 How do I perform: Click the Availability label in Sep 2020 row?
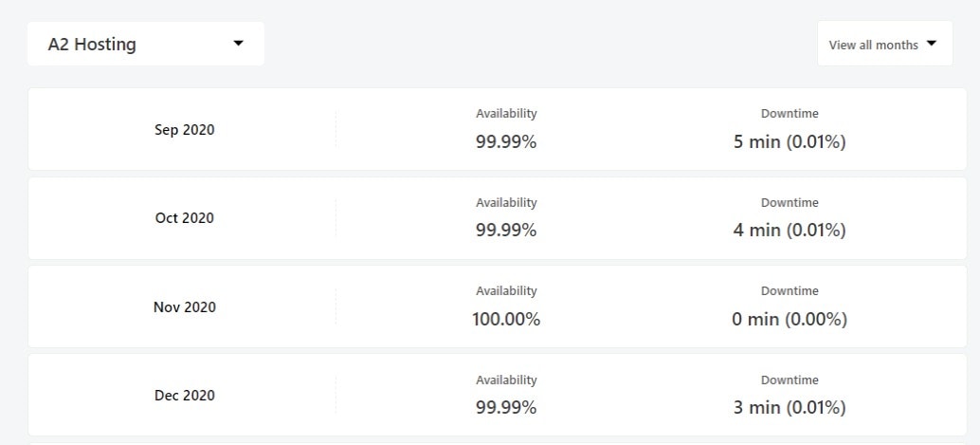coord(506,114)
